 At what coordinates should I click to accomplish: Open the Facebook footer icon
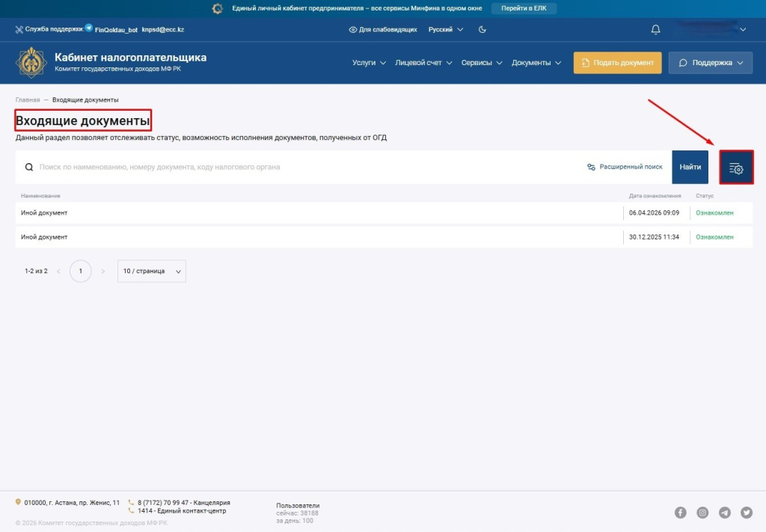[x=681, y=513]
